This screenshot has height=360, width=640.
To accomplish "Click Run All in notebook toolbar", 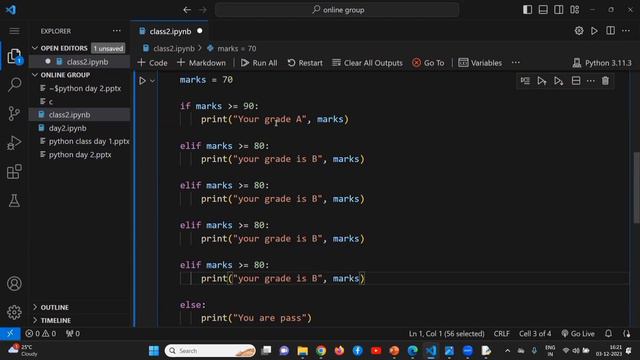I will tap(259, 63).
